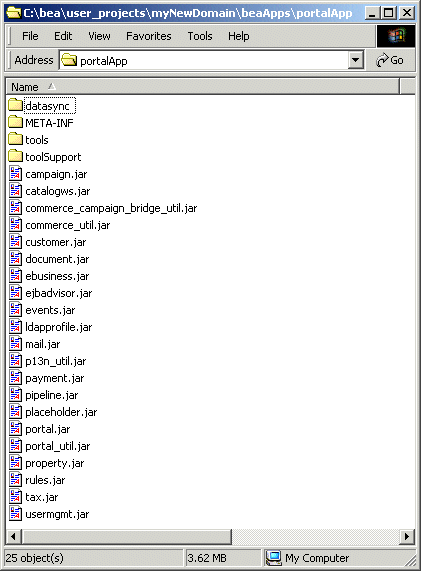Minimize the portalApp window
This screenshot has height=571, width=421.
pos(372,13)
